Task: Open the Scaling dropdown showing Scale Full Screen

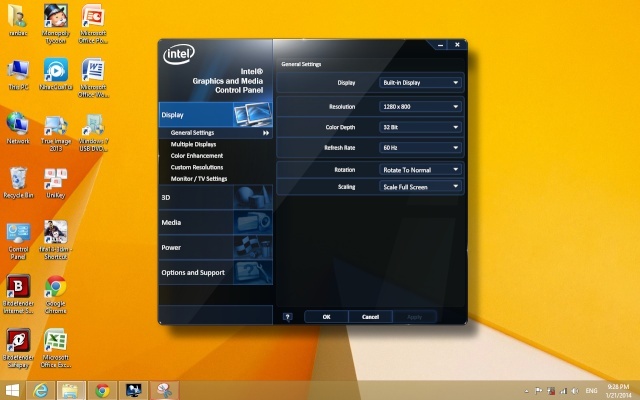Action: (x=420, y=187)
